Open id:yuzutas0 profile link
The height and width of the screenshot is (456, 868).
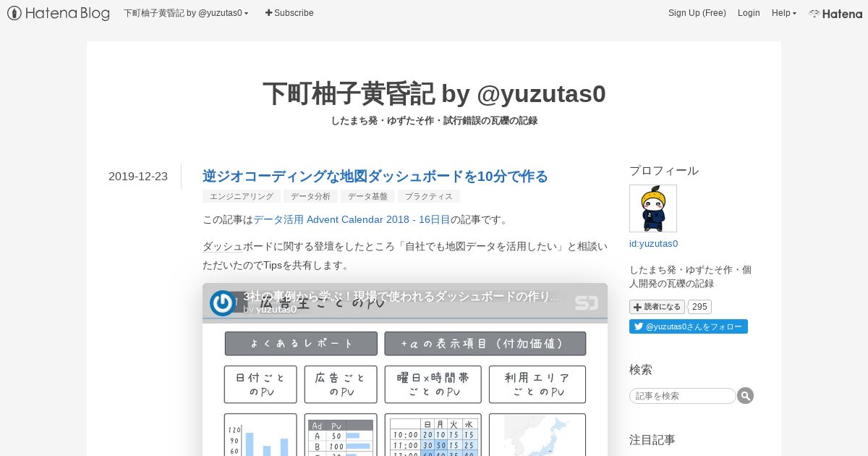click(x=653, y=243)
